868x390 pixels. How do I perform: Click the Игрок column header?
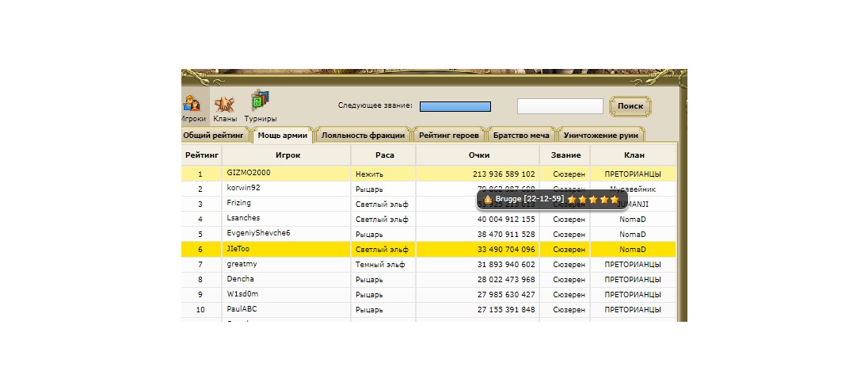tap(287, 155)
